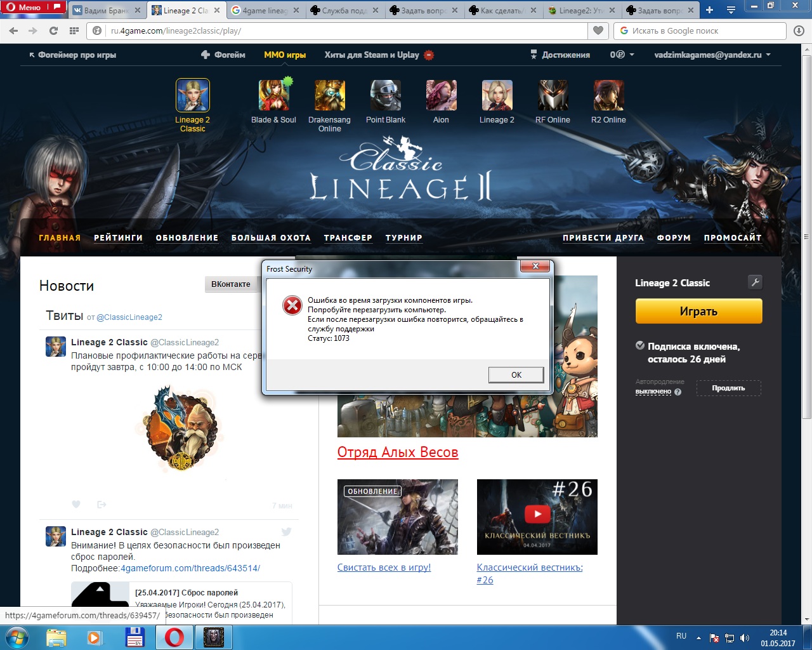Switch language with RU tray indicator

(x=681, y=636)
